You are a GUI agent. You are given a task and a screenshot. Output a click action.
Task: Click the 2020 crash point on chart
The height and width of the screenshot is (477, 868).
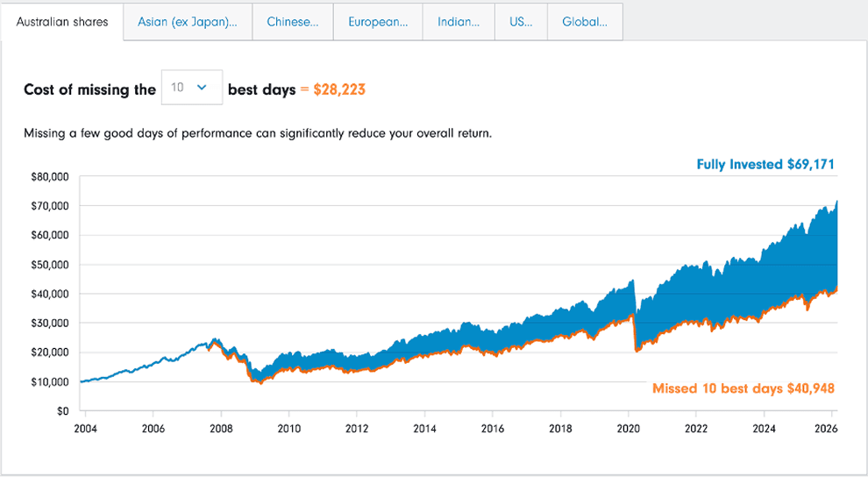[x=637, y=350]
